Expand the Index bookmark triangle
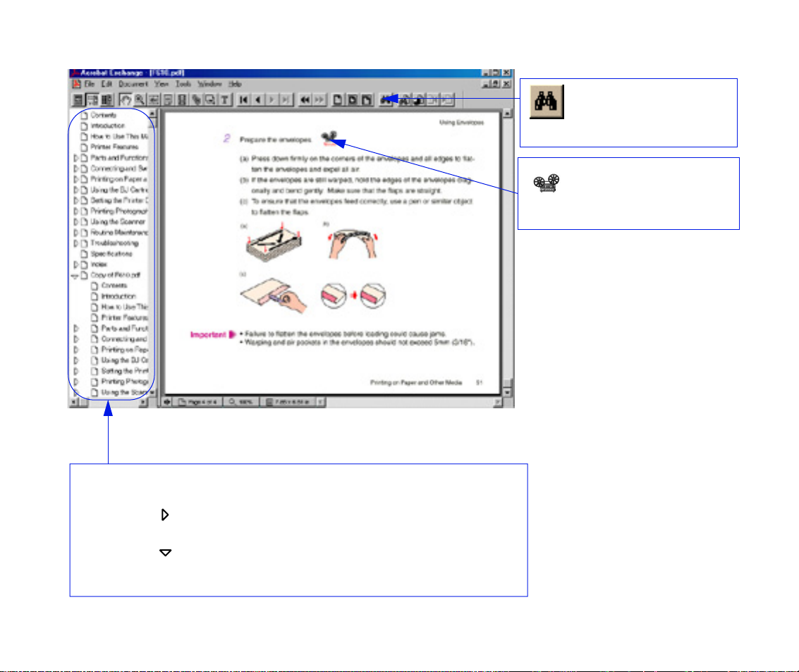The image size is (799, 672). (76, 265)
